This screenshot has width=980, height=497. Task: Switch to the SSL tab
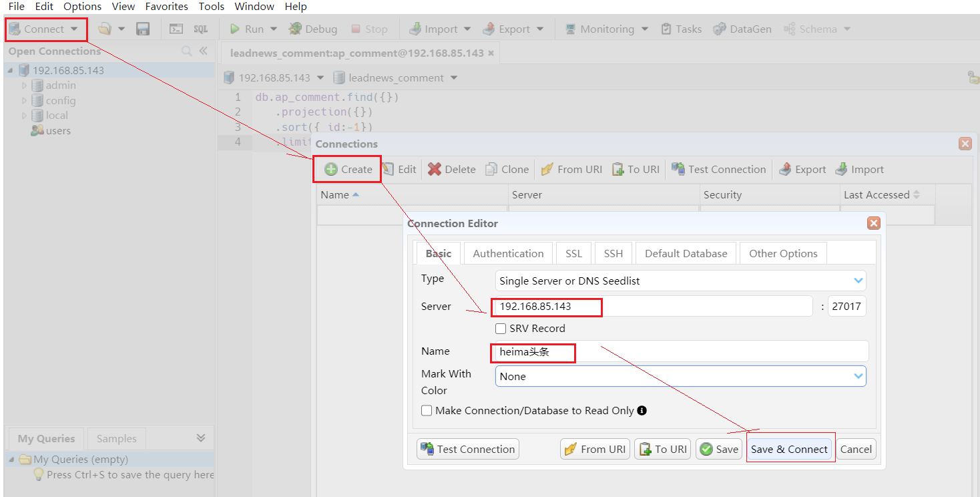(x=573, y=254)
